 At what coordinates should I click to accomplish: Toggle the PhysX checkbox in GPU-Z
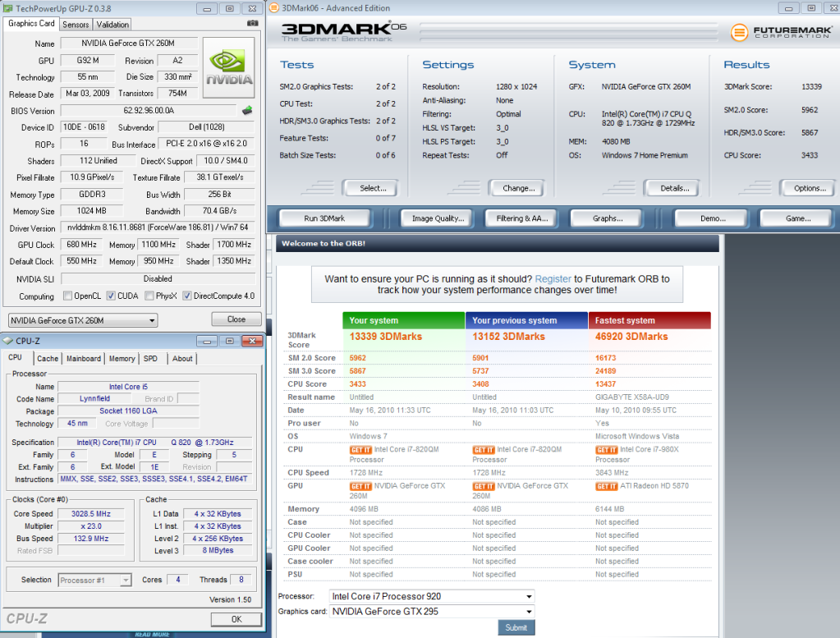click(x=149, y=296)
